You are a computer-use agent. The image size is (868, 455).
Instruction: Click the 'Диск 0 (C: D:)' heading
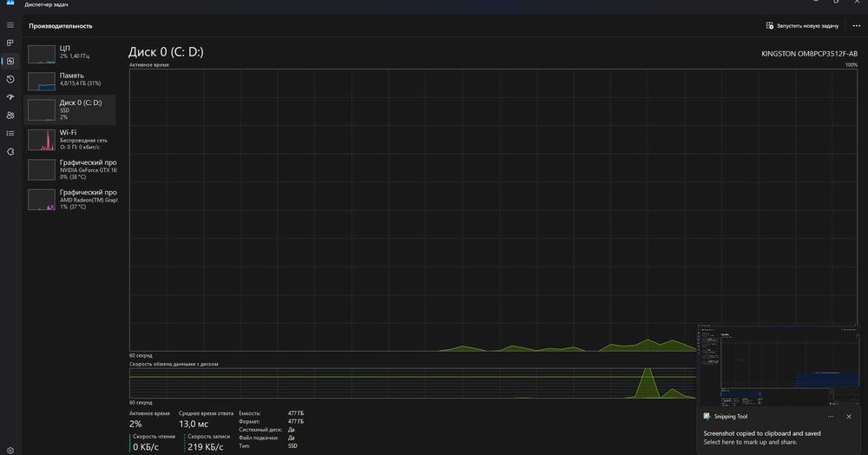[x=166, y=52]
